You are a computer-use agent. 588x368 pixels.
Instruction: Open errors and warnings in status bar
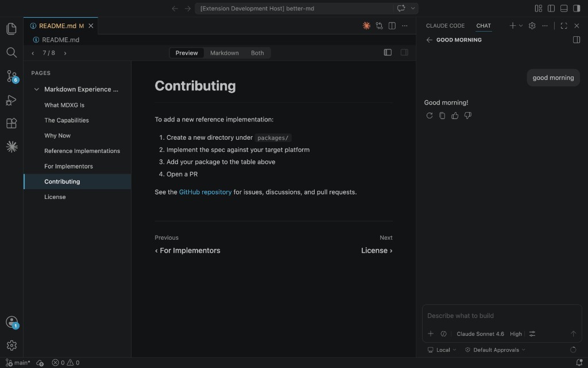[x=65, y=363]
